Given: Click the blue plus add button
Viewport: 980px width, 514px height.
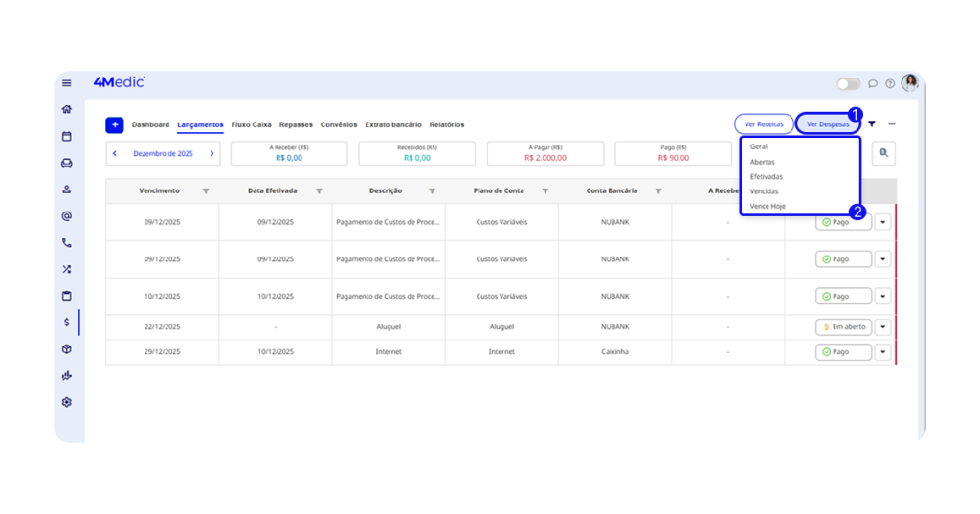Looking at the screenshot, I should pos(115,124).
